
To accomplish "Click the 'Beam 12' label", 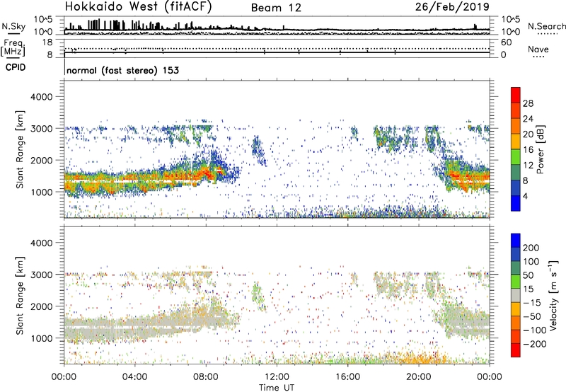I will point(276,8).
